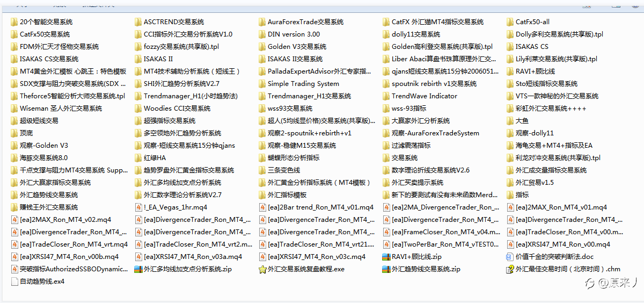
Task: Select Trendmanager_H1(小时趋势法) folder name
Action: 191,96
